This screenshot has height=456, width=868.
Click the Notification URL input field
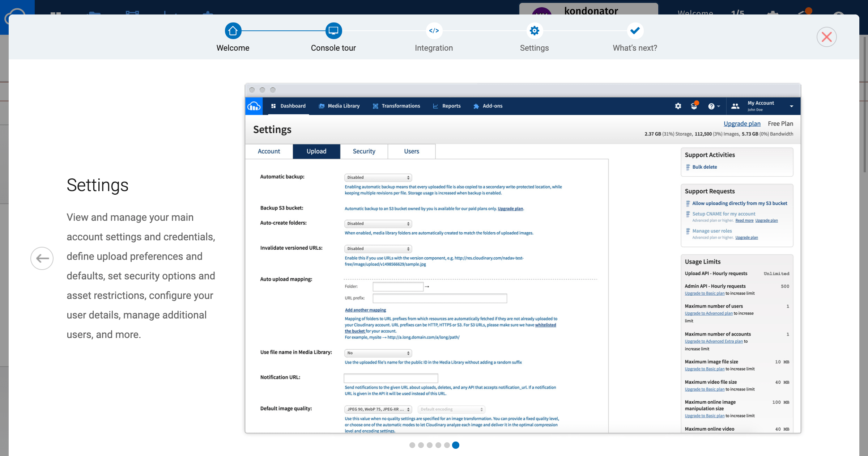[391, 378]
